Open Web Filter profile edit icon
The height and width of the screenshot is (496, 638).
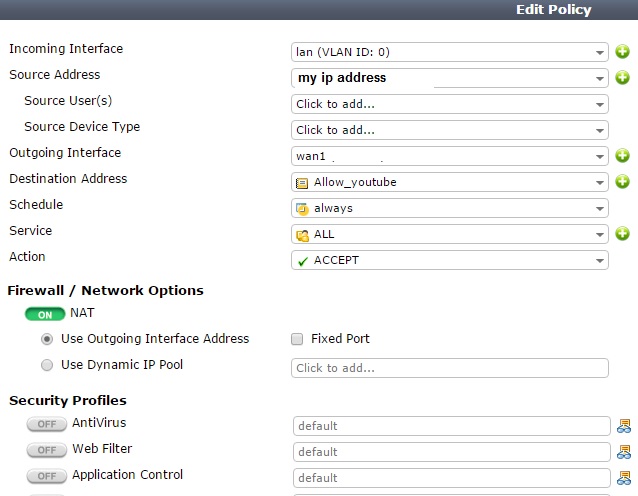624,451
